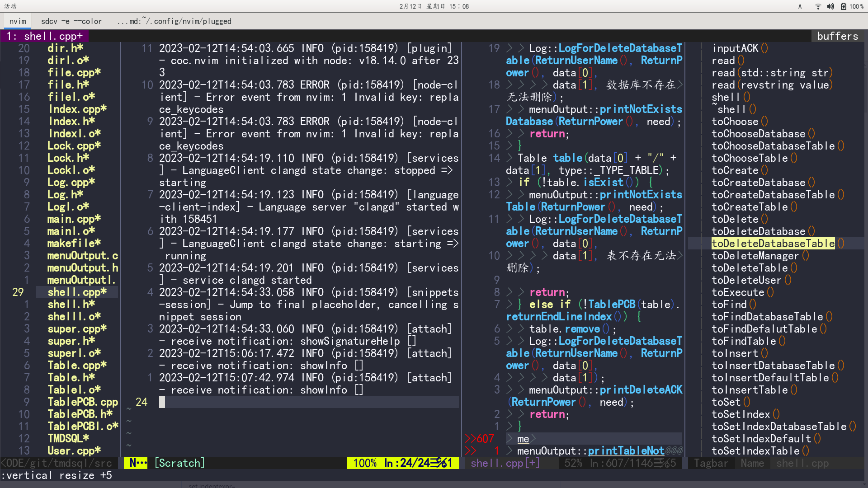
Task: Open menuOutput.h in file tree
Action: (x=83, y=268)
